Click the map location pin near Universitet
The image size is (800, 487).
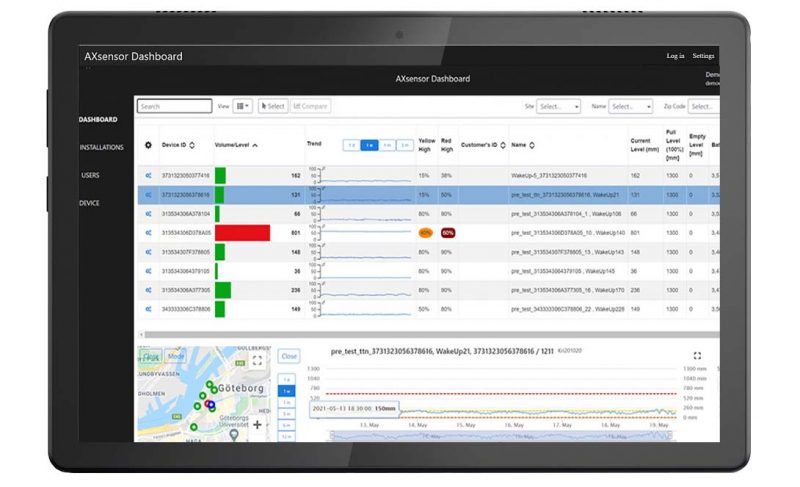click(x=234, y=434)
